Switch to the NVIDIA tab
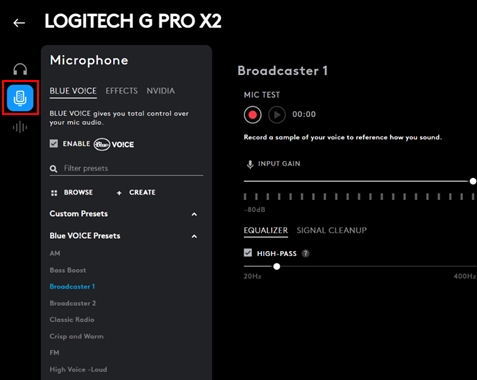This screenshot has width=477, height=380. click(x=161, y=91)
